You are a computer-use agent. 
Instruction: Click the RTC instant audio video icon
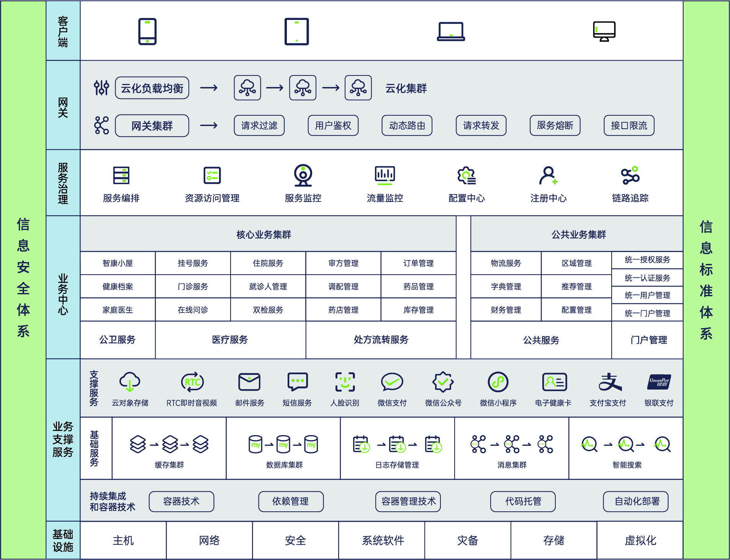pos(192,382)
